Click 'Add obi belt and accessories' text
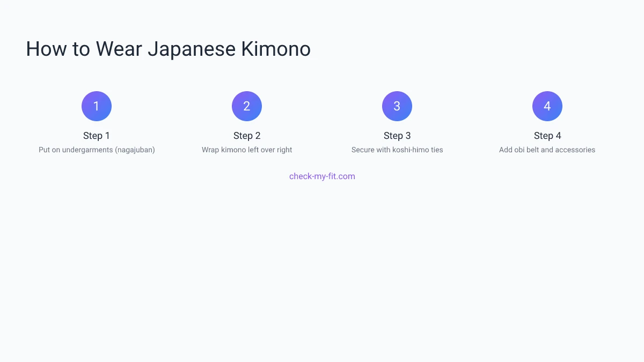644x362 pixels. point(547,150)
